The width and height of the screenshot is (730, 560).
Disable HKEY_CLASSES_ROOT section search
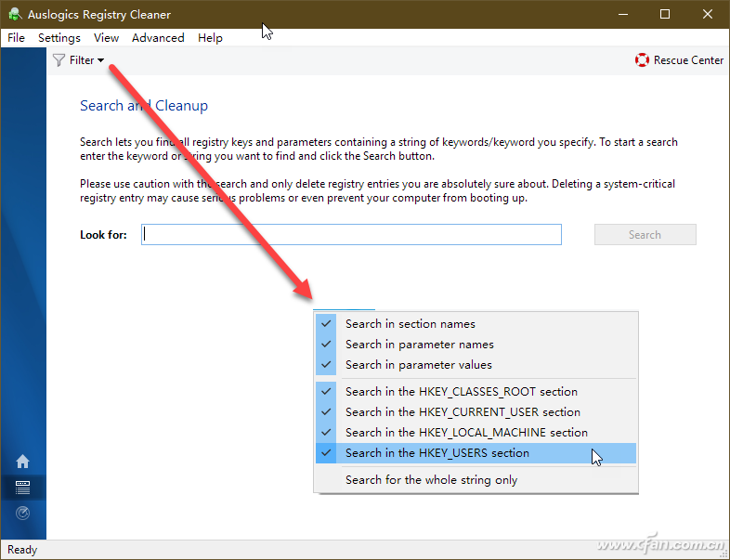(476, 392)
